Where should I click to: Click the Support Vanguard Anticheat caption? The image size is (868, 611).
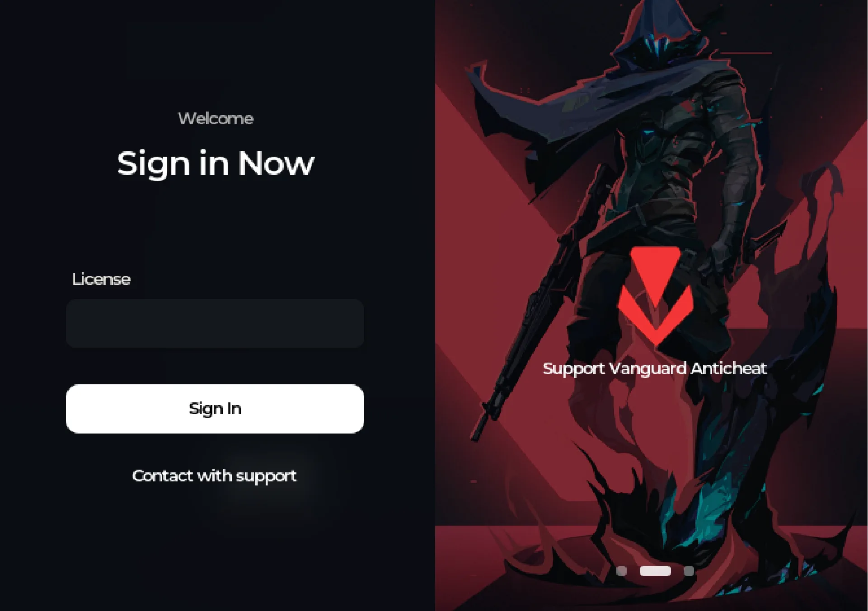point(655,368)
